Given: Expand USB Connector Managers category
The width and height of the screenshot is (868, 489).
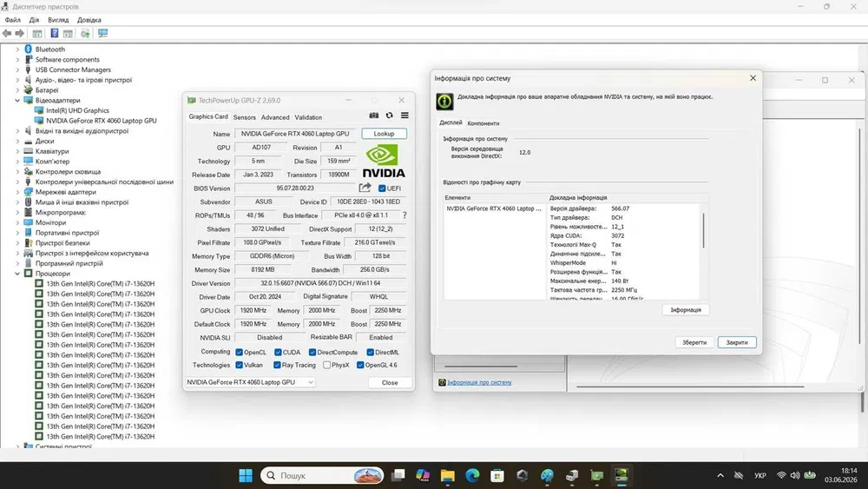Looking at the screenshot, I should click(x=17, y=69).
